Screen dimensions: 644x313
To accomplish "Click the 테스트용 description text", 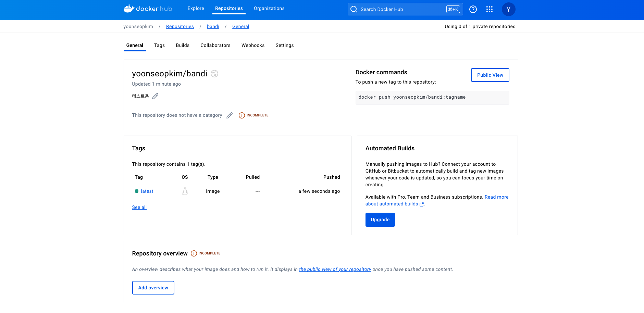I will (x=140, y=96).
